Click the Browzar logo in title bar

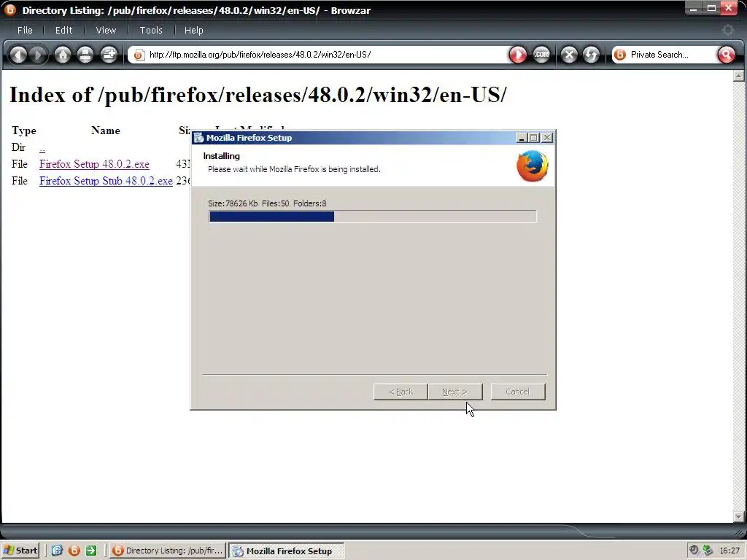[9, 9]
